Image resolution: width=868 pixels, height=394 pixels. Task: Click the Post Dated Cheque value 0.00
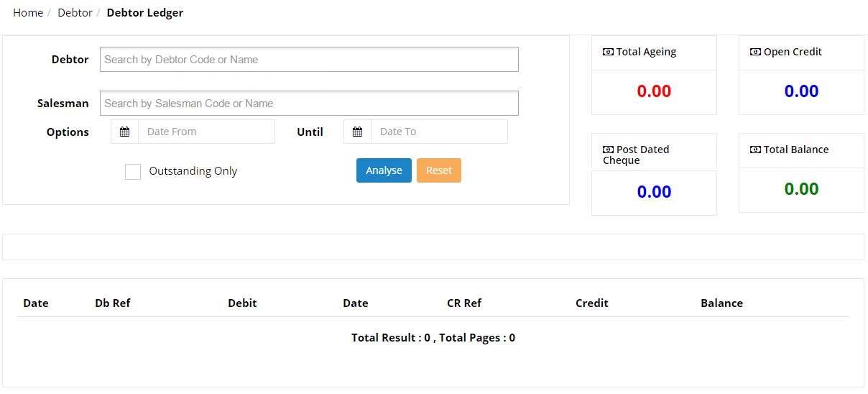pyautogui.click(x=654, y=192)
